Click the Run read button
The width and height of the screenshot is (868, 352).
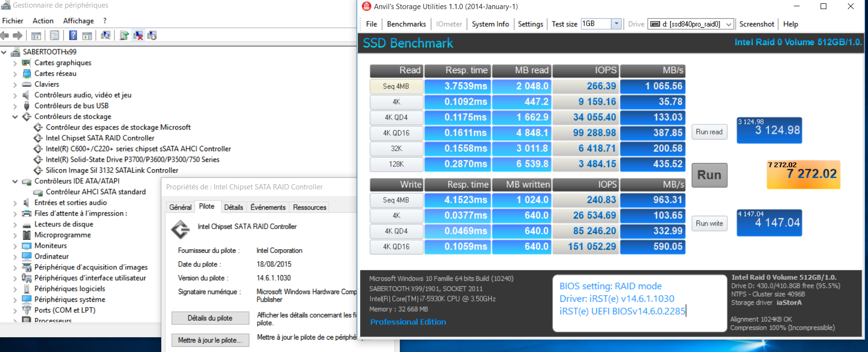[x=710, y=132]
